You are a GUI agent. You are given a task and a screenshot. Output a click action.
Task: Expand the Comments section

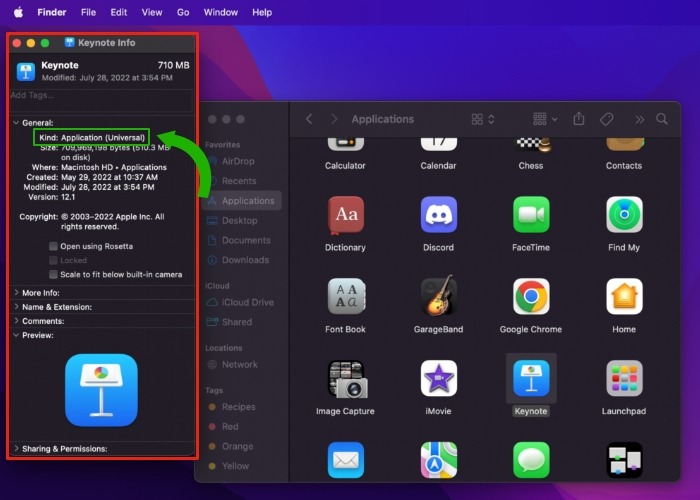coord(16,321)
